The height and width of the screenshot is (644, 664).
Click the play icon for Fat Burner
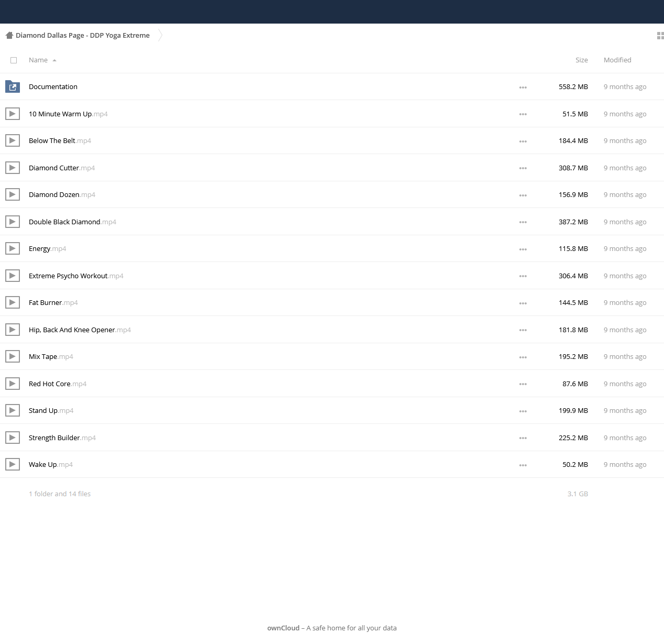pos(13,302)
